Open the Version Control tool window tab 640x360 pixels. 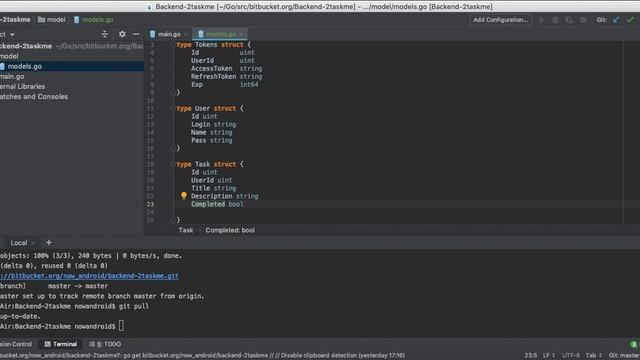(x=16, y=344)
